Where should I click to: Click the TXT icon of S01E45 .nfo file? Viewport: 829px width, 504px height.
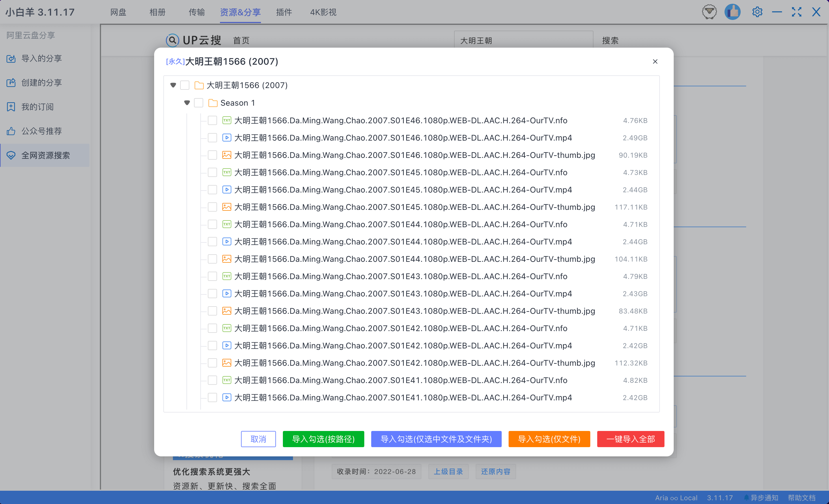coord(227,172)
